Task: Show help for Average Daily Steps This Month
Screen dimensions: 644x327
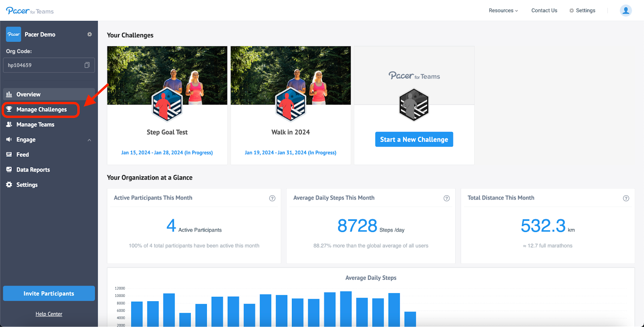Action: coord(446,198)
